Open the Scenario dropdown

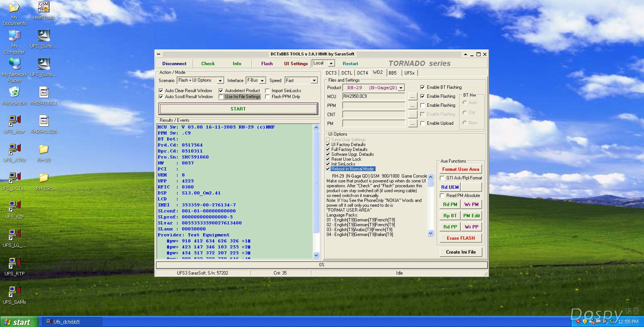click(220, 81)
